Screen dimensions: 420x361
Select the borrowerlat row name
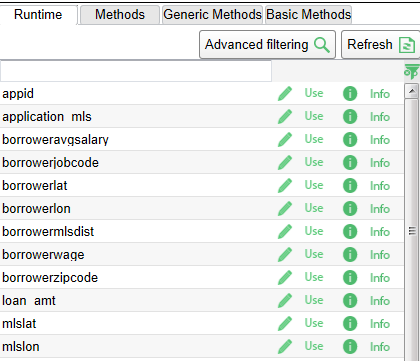[x=35, y=186]
